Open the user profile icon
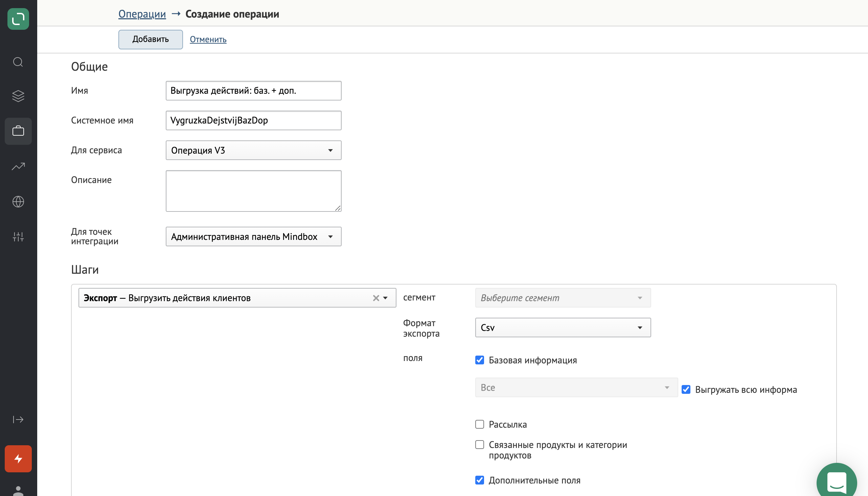868x496 pixels. 18,491
